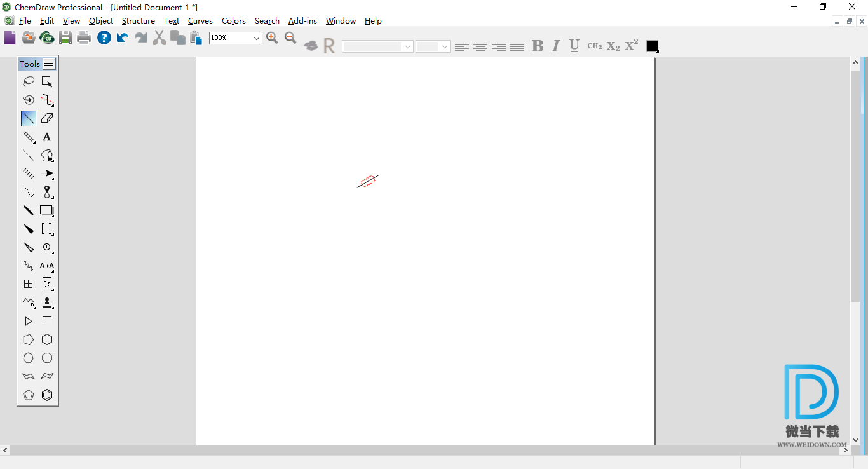Activate the Mass Fragmentation tool

tap(47, 100)
